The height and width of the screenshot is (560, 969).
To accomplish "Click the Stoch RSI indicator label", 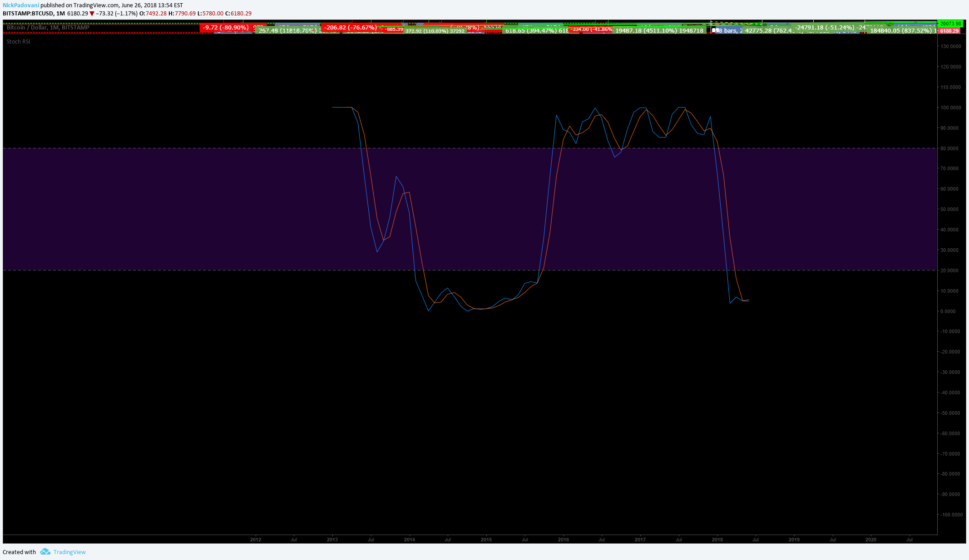I will (19, 41).
